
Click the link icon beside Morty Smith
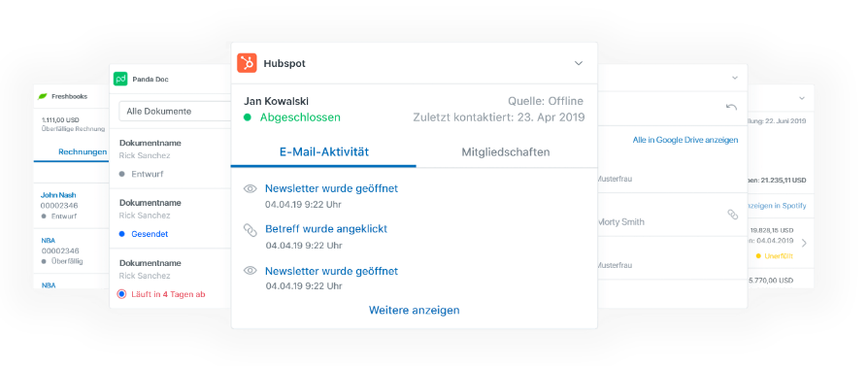[x=732, y=215]
